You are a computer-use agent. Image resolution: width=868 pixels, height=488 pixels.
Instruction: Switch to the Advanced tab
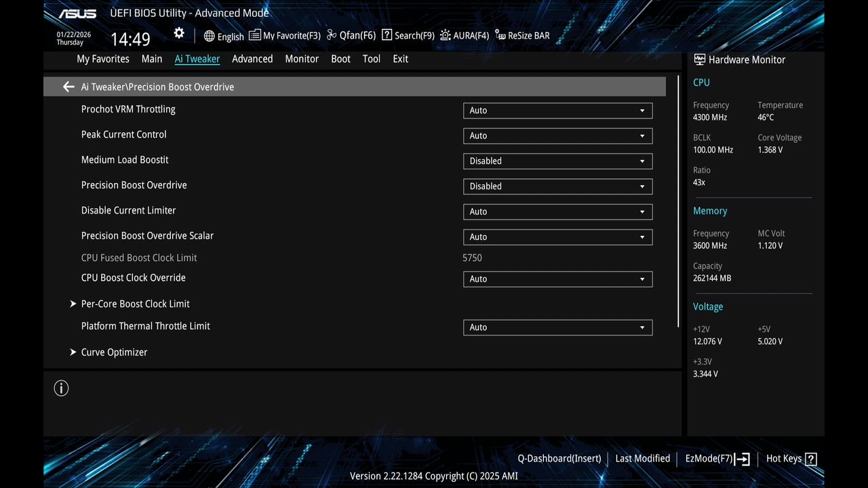coord(252,59)
